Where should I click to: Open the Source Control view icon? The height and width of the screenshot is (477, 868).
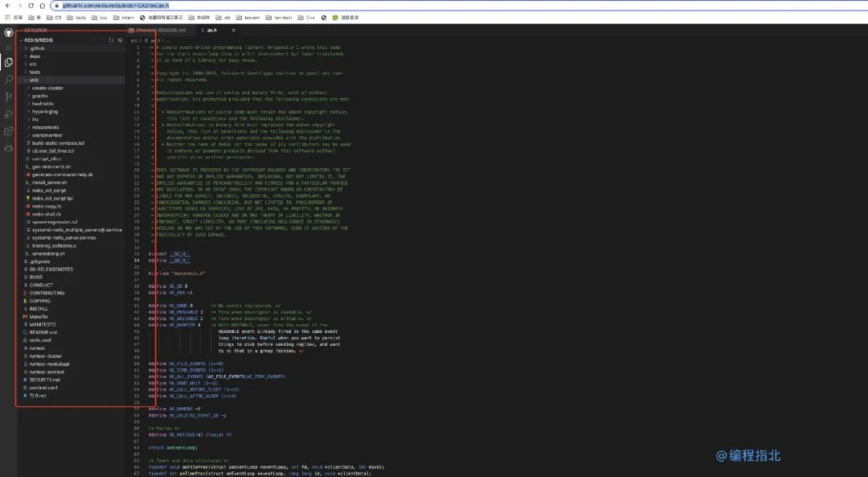pyautogui.click(x=8, y=97)
